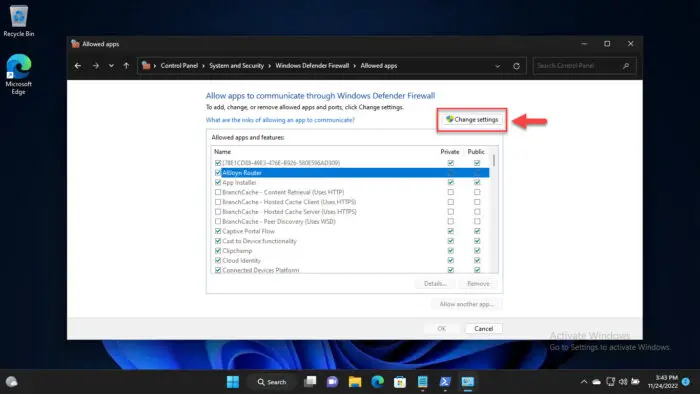Open the network tray icon

tap(610, 382)
